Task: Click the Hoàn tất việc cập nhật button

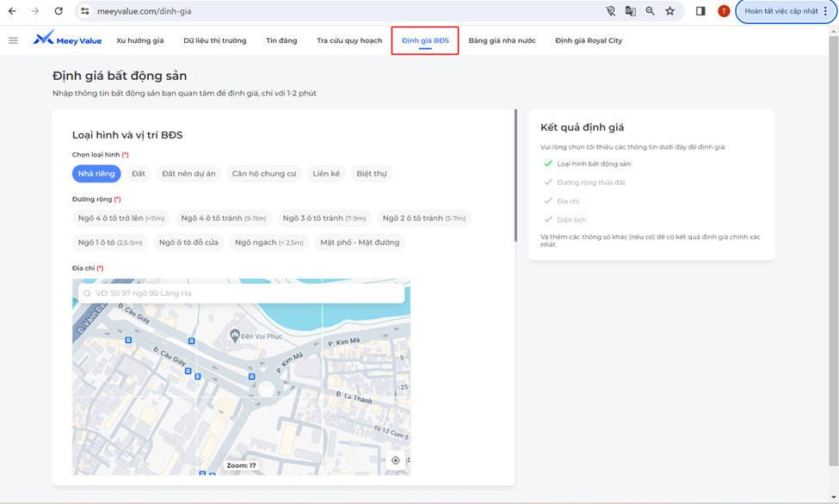Action: click(786, 11)
